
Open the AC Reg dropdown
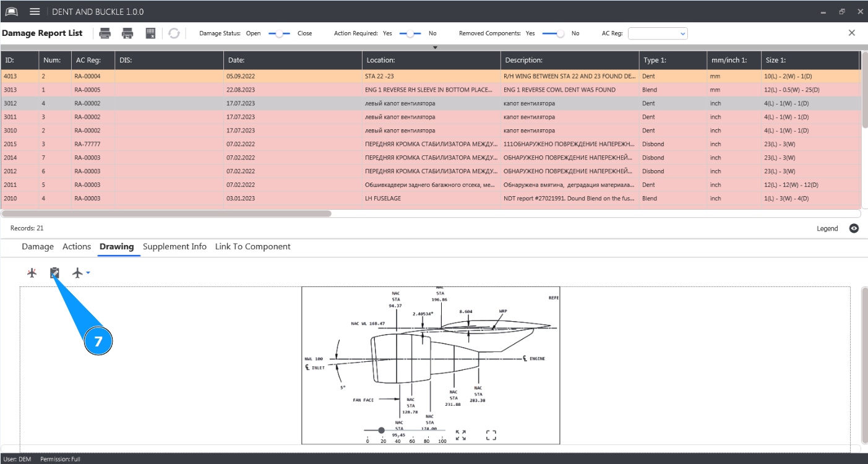[x=682, y=33]
